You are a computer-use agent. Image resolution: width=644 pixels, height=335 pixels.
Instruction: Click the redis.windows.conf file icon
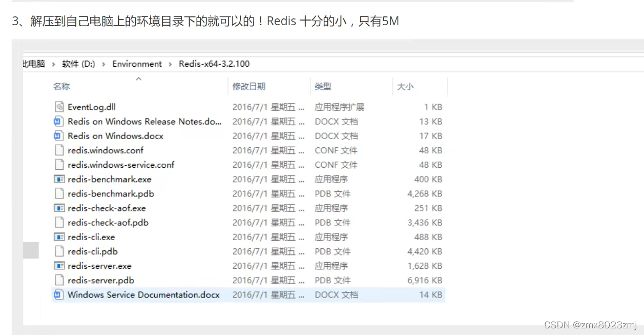pos(59,150)
